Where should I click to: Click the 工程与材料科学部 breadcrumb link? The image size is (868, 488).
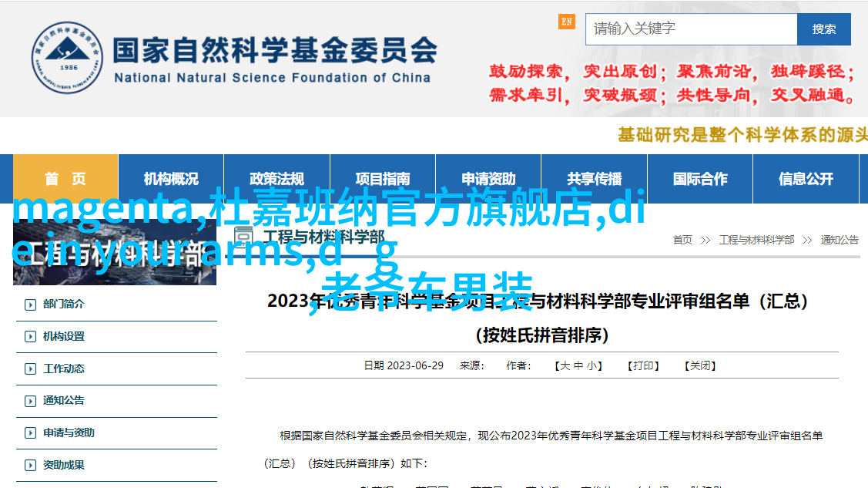click(x=756, y=240)
